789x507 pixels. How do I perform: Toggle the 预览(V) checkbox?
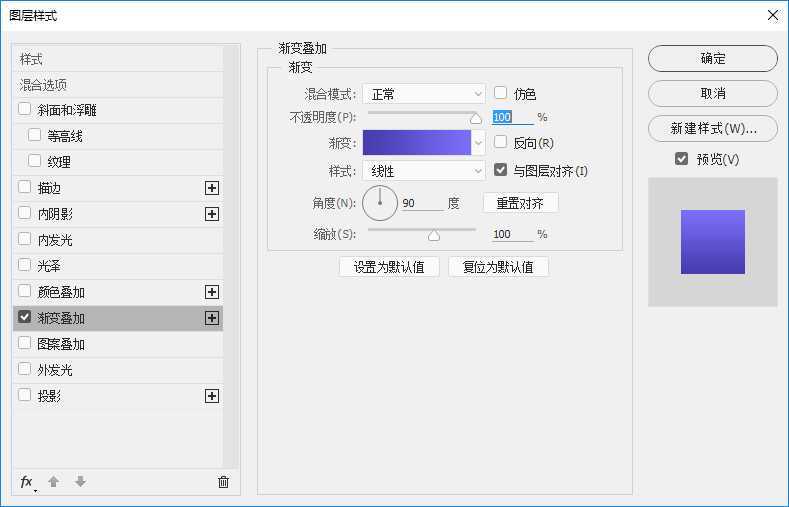pos(681,159)
